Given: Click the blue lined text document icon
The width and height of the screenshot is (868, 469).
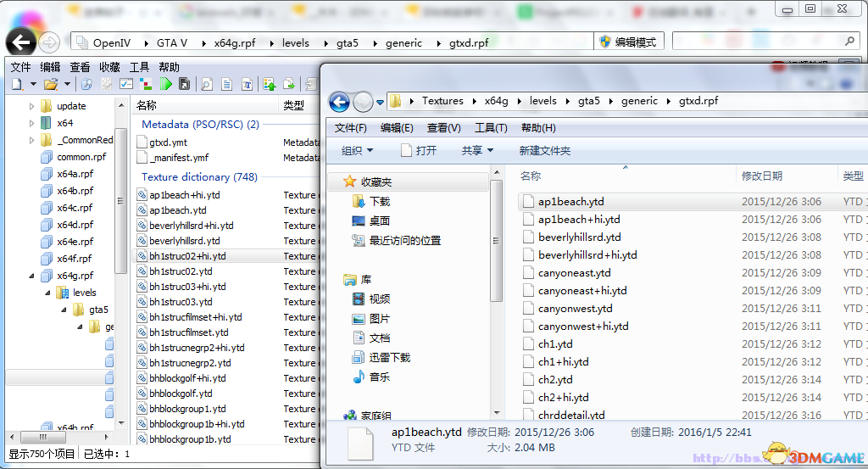Looking at the screenshot, I should tap(226, 84).
